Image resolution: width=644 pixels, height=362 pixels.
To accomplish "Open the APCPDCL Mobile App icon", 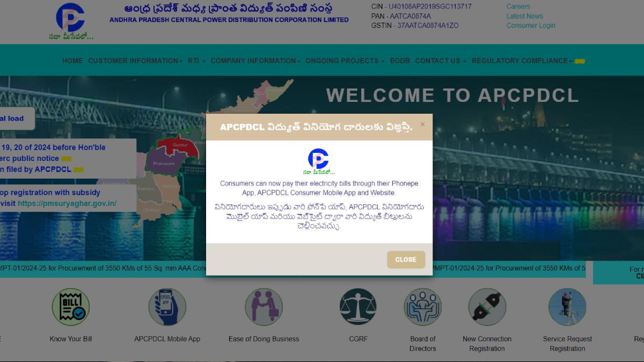I will coord(167,307).
